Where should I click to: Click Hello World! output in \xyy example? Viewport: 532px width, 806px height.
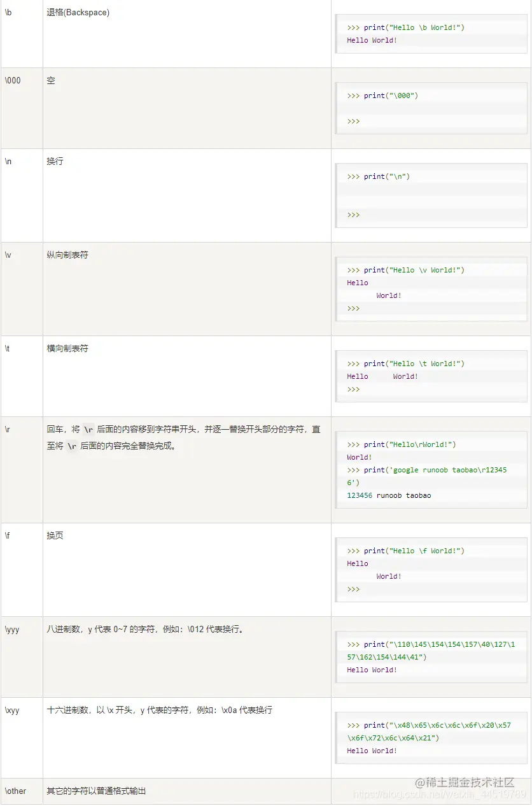click(x=372, y=751)
